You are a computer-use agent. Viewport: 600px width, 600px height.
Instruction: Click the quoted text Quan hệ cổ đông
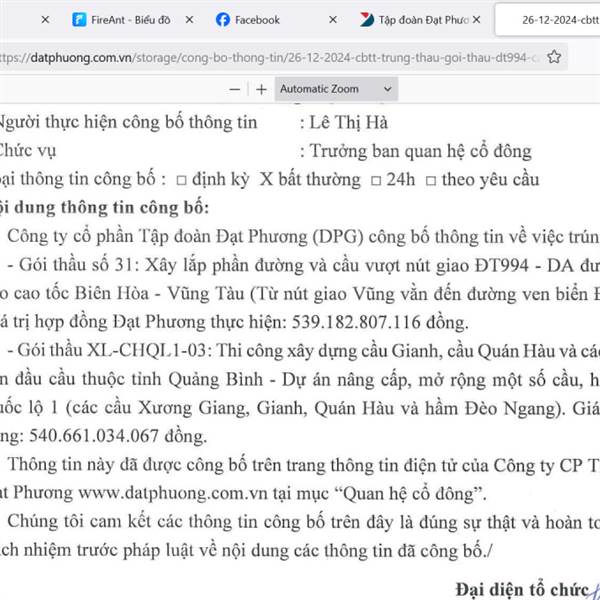click(409, 494)
